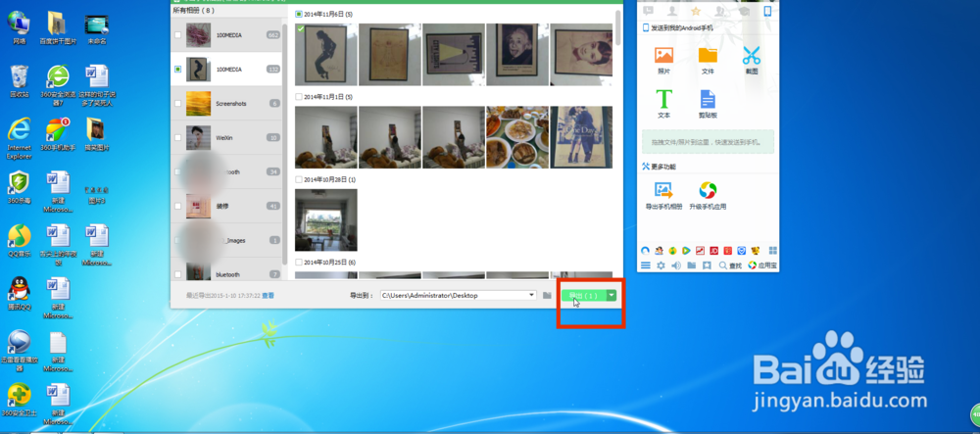
Task: Select the Vitruvian drawing framed photo
Action: pos(390,54)
